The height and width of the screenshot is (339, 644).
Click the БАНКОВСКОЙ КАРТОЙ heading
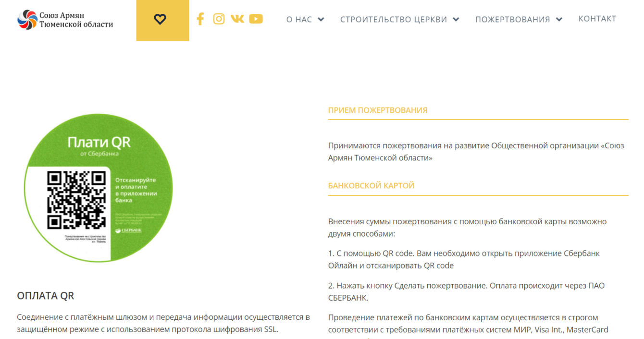372,185
